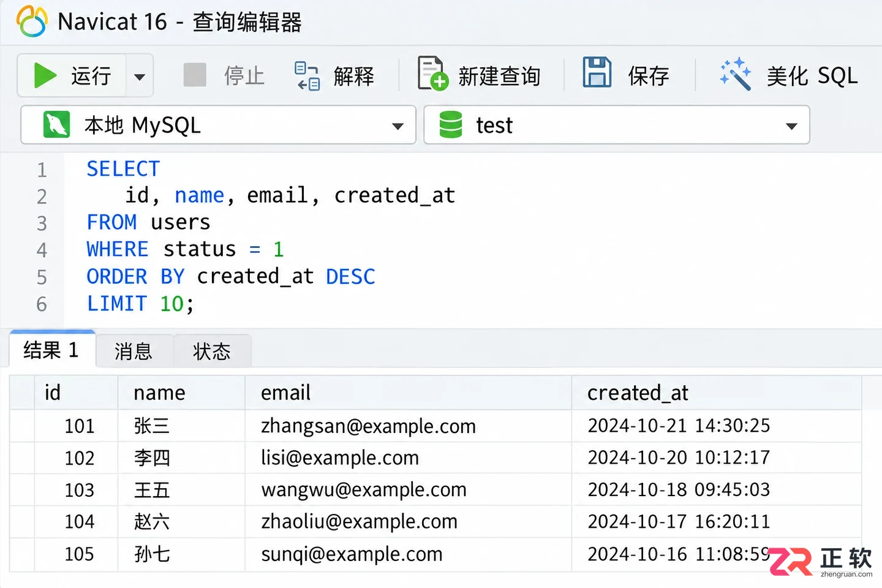Click the name column header

pos(181,393)
